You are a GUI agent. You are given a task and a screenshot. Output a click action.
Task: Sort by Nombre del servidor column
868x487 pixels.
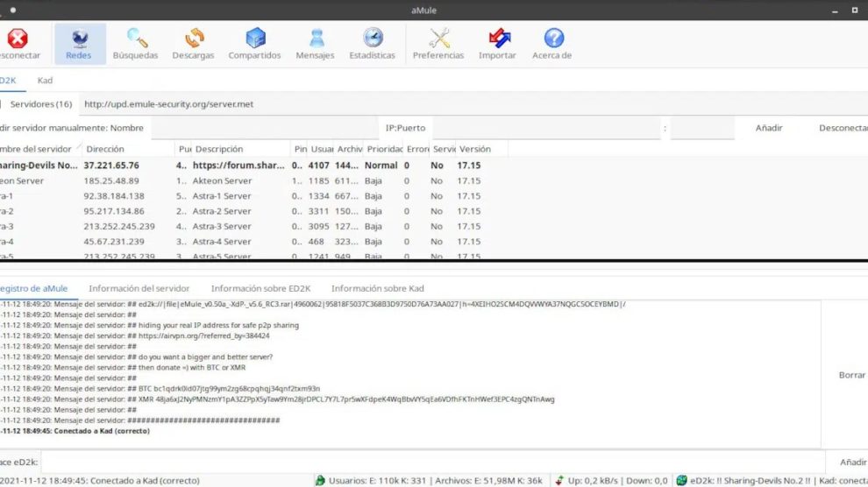click(x=39, y=149)
